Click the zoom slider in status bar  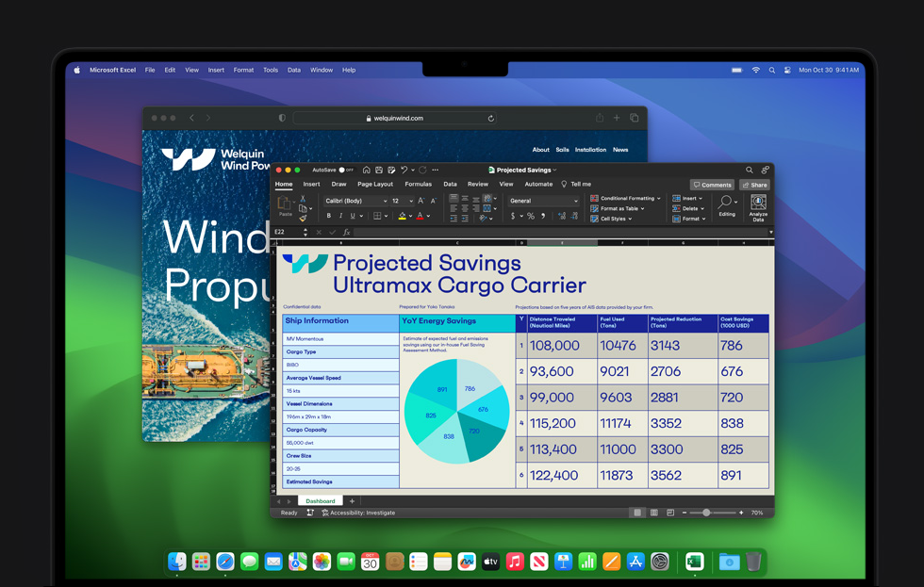[712, 513]
